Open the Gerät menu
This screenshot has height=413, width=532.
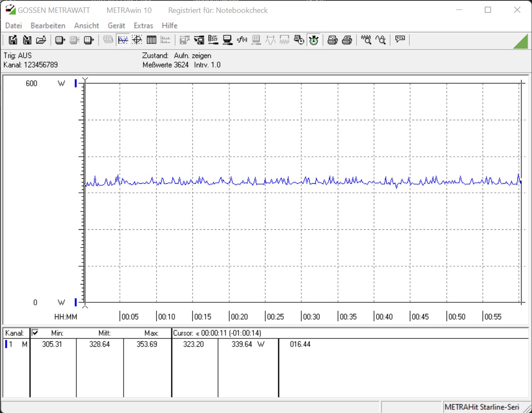[x=116, y=26]
